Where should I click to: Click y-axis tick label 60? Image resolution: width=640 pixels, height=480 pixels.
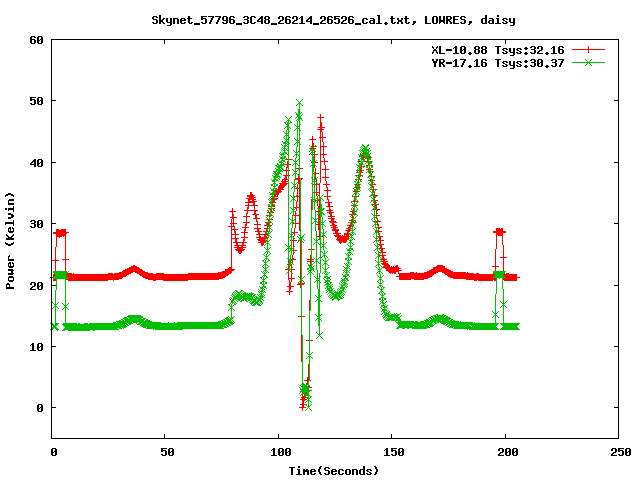36,40
